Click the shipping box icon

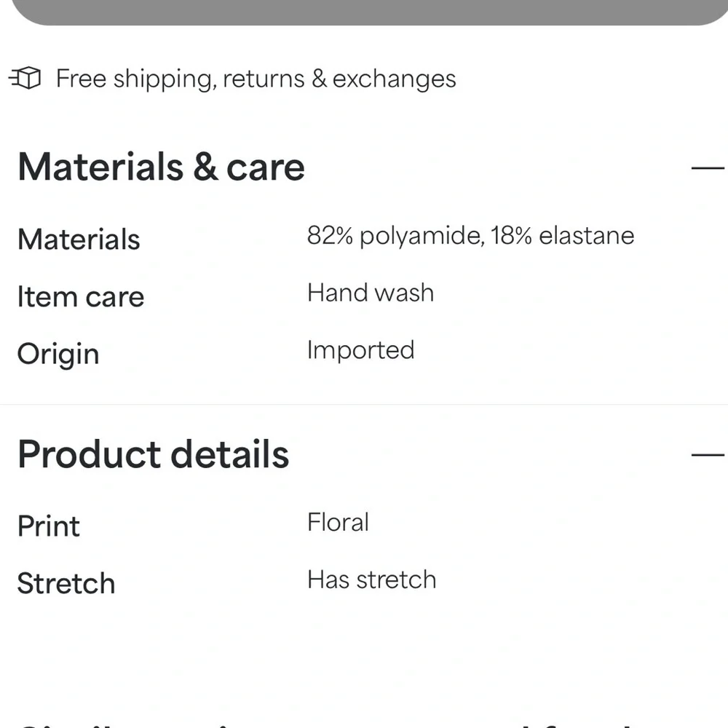coord(25,78)
